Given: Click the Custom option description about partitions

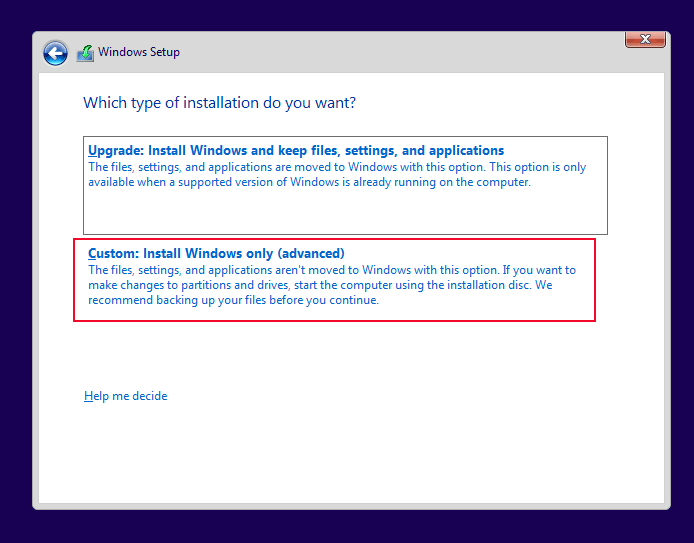Looking at the screenshot, I should click(332, 285).
